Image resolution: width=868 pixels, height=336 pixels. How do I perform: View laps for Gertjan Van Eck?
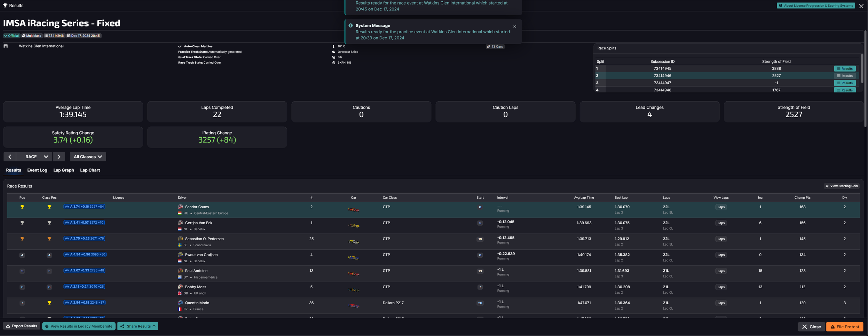[721, 223]
